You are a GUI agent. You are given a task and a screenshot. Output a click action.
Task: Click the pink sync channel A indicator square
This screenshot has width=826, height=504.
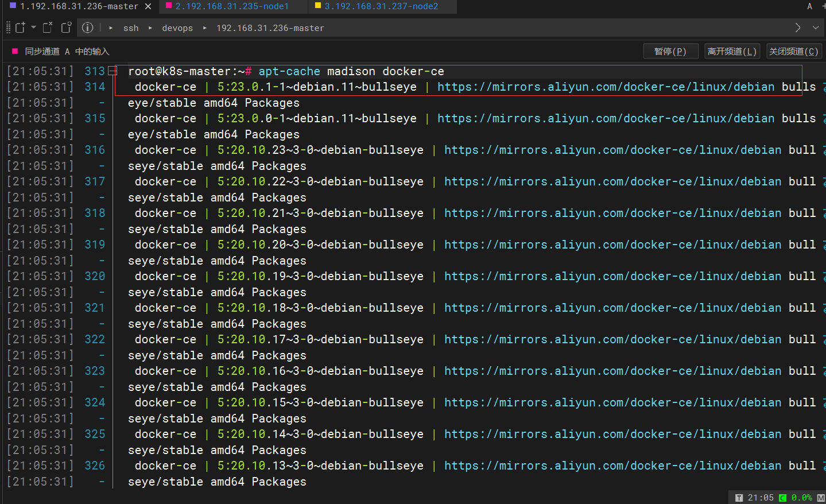pyautogui.click(x=15, y=51)
